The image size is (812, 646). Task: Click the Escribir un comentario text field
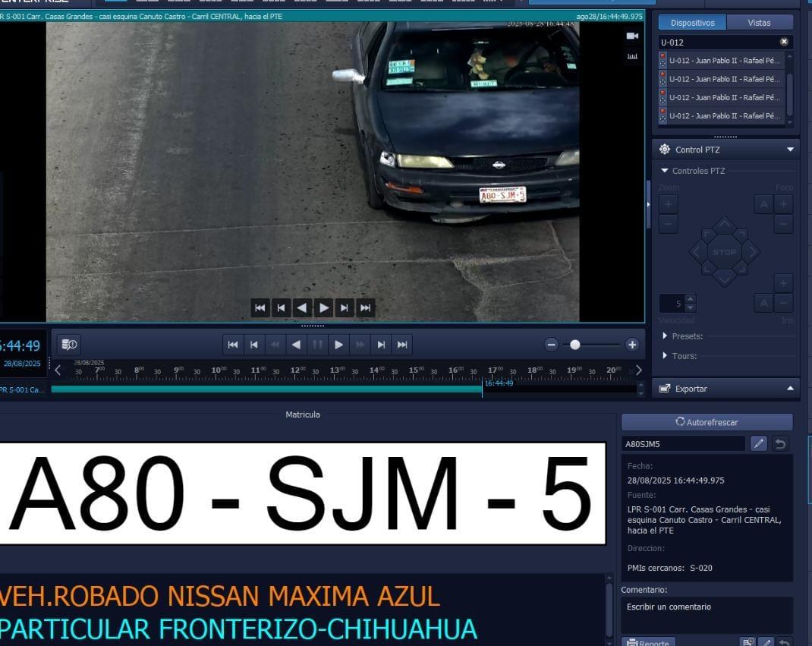pos(706,613)
